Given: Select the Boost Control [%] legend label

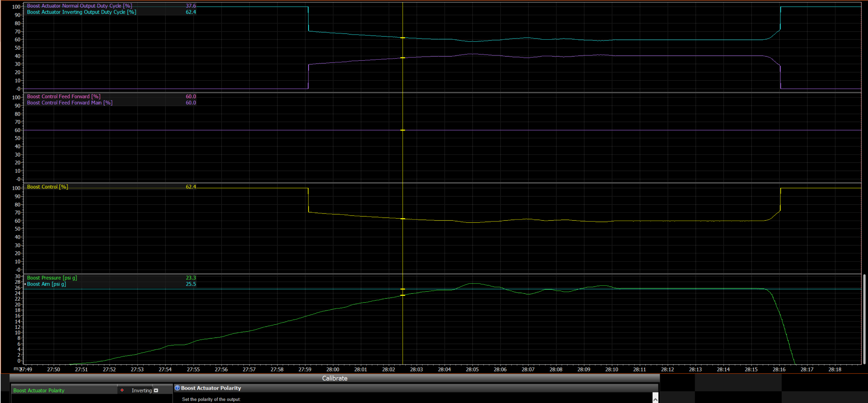Looking at the screenshot, I should (x=48, y=187).
